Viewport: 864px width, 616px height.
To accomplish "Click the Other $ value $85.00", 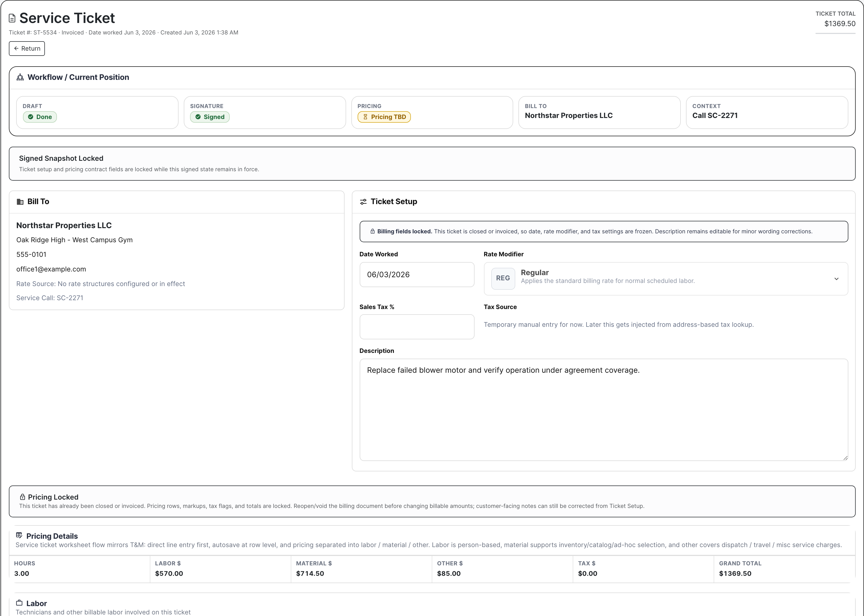I will tap(449, 573).
